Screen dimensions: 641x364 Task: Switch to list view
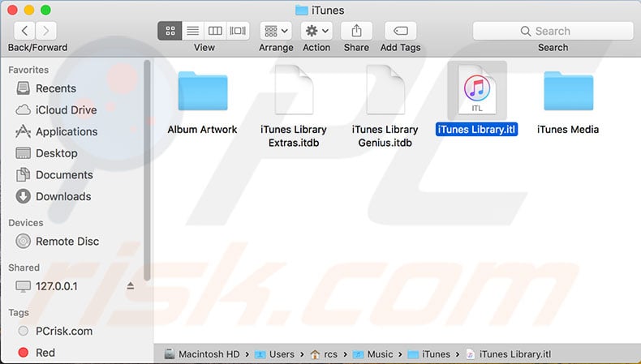pos(192,31)
